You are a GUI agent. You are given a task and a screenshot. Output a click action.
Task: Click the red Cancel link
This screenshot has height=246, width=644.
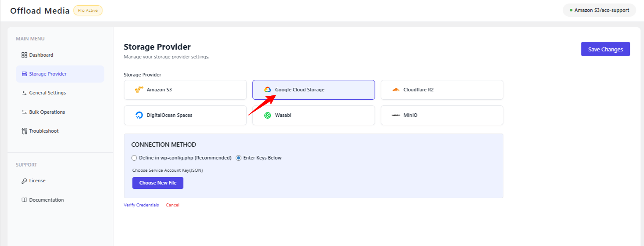tap(172, 205)
